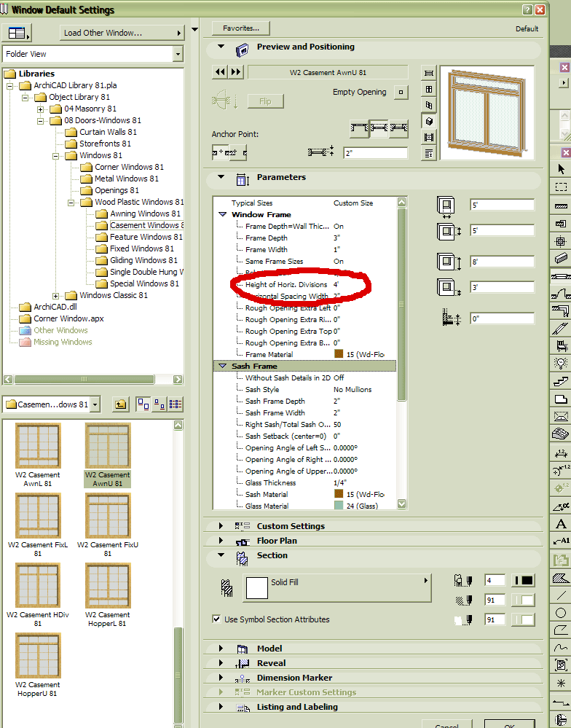The height and width of the screenshot is (728, 571).
Task: Collapse the Preview and Positioning panel
Action: pyautogui.click(x=221, y=47)
